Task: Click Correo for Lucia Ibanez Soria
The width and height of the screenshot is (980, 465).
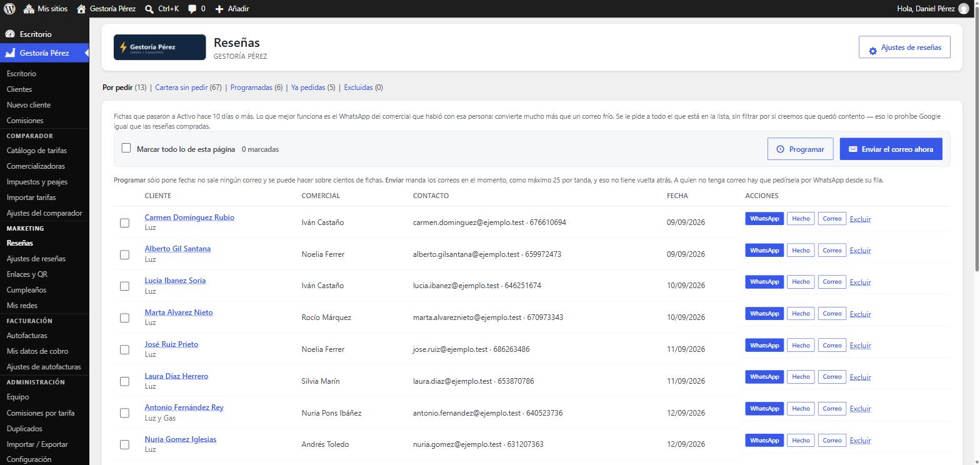Action: click(832, 282)
